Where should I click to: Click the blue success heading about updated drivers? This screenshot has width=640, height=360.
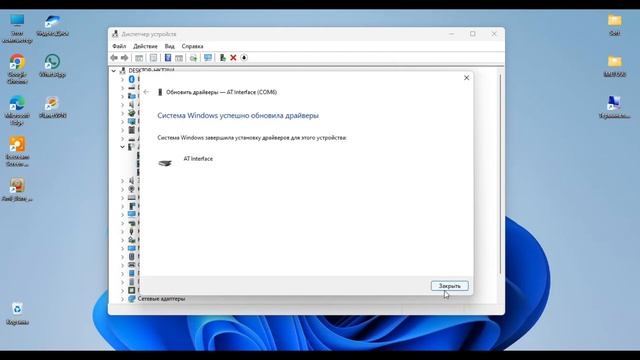point(238,116)
